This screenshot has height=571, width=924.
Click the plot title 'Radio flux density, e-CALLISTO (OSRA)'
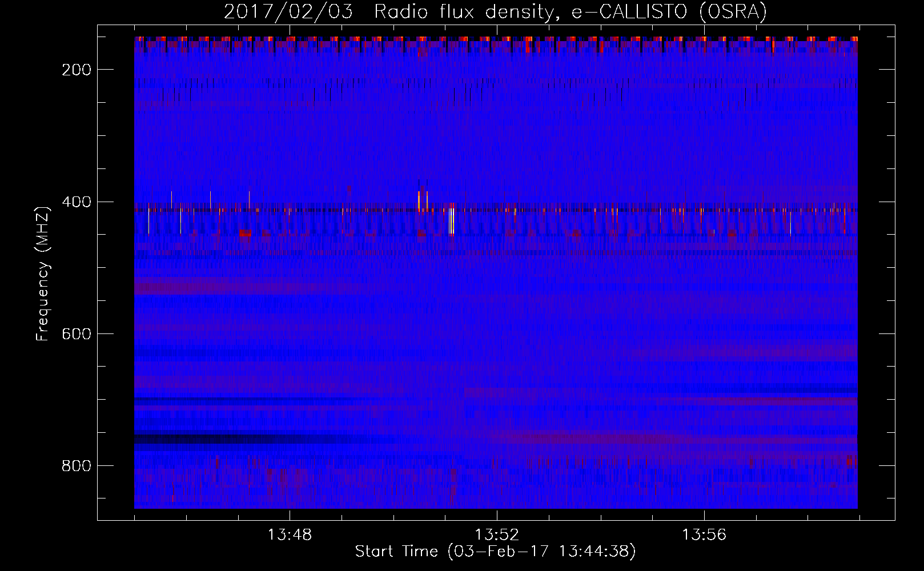(570, 12)
